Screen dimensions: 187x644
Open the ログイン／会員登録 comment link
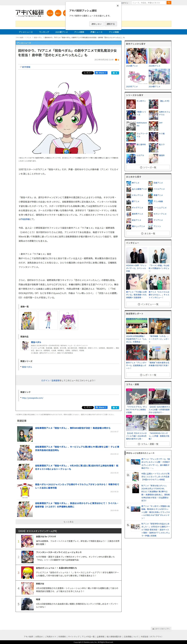(50, 380)
